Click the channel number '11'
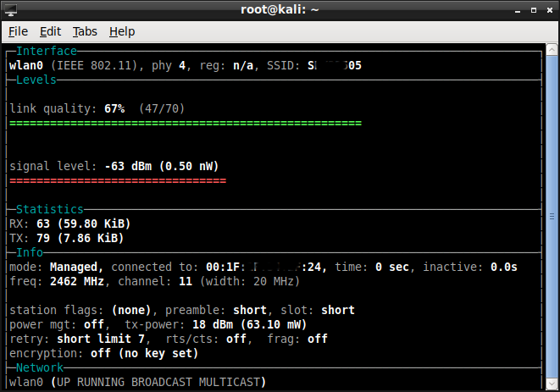 (186, 281)
